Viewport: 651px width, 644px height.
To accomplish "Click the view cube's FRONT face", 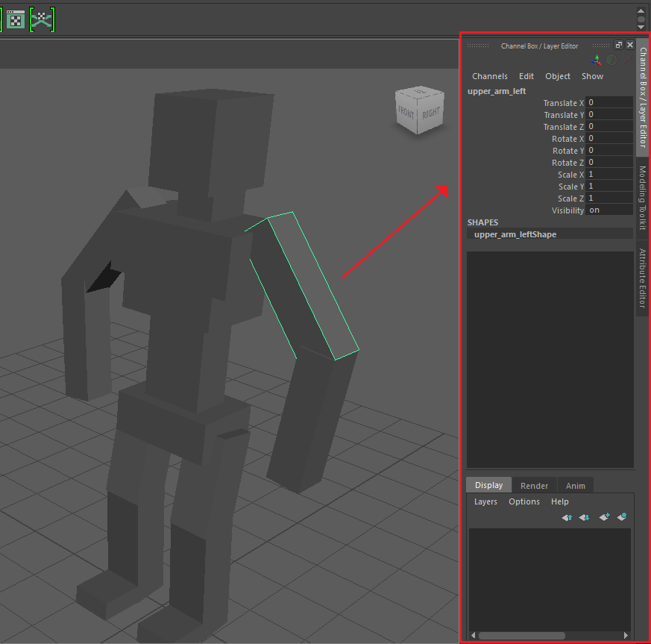I will [406, 112].
